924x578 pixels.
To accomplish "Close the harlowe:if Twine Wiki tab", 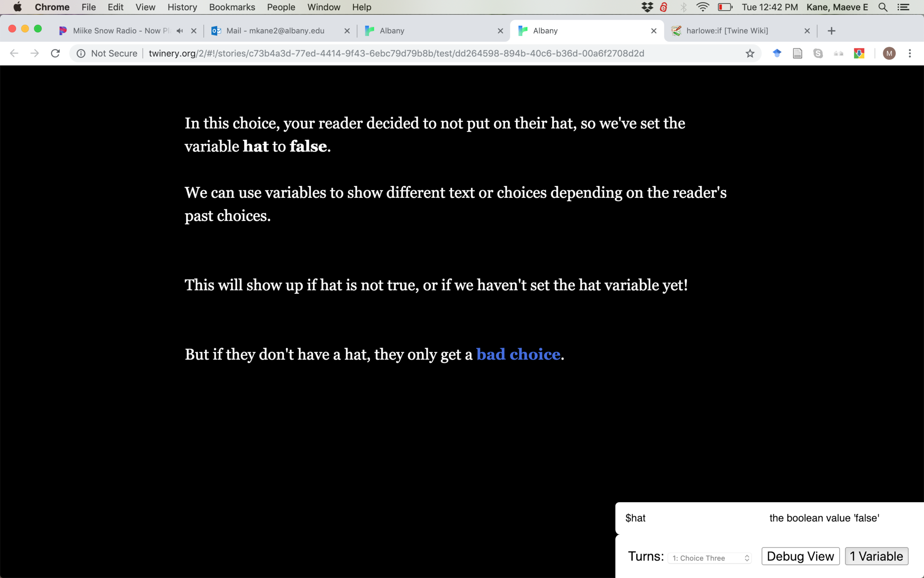I will (x=807, y=31).
